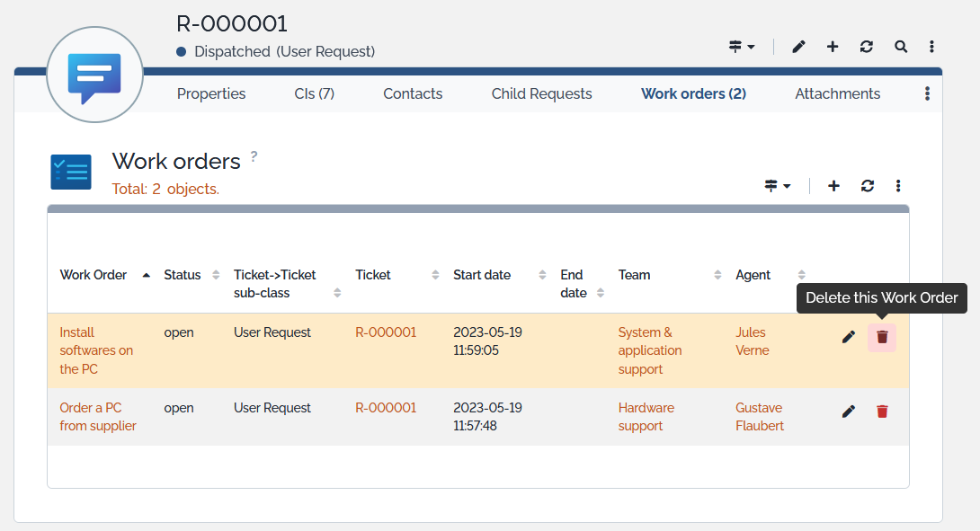Delete the 'Install softwares on the PC' work order

[x=882, y=337]
